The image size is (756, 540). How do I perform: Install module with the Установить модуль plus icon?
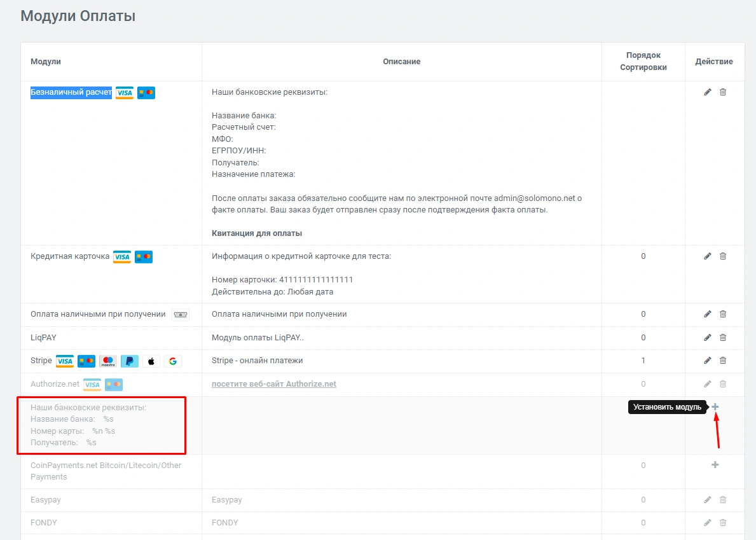click(x=715, y=407)
